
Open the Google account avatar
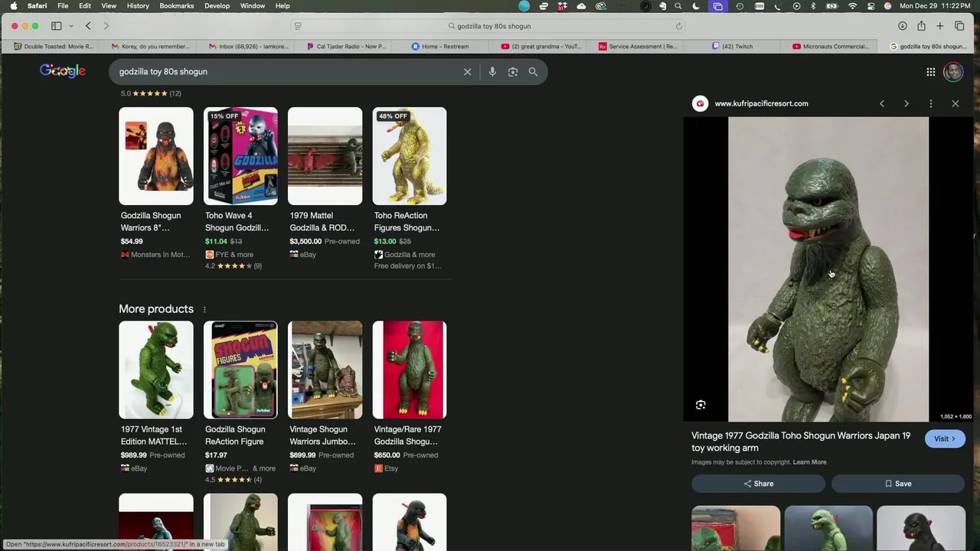953,72
